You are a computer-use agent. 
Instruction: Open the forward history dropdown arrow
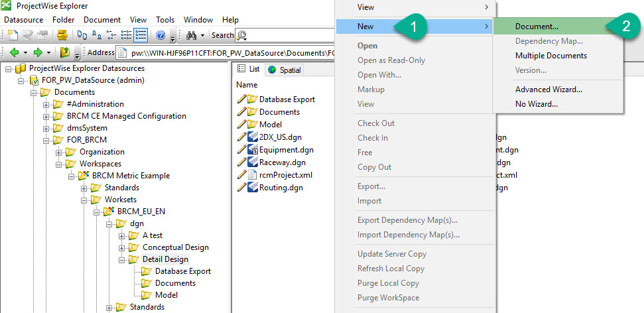[x=49, y=52]
